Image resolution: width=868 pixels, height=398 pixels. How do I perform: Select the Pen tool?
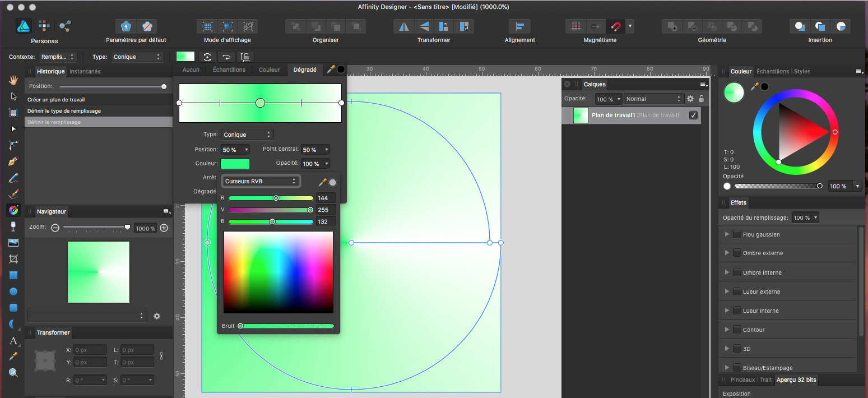tap(13, 161)
